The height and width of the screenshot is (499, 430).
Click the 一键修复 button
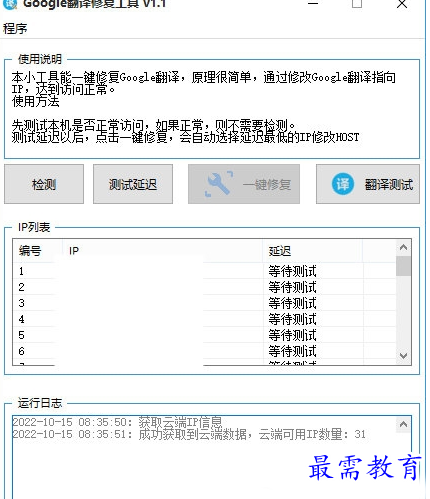point(244,184)
